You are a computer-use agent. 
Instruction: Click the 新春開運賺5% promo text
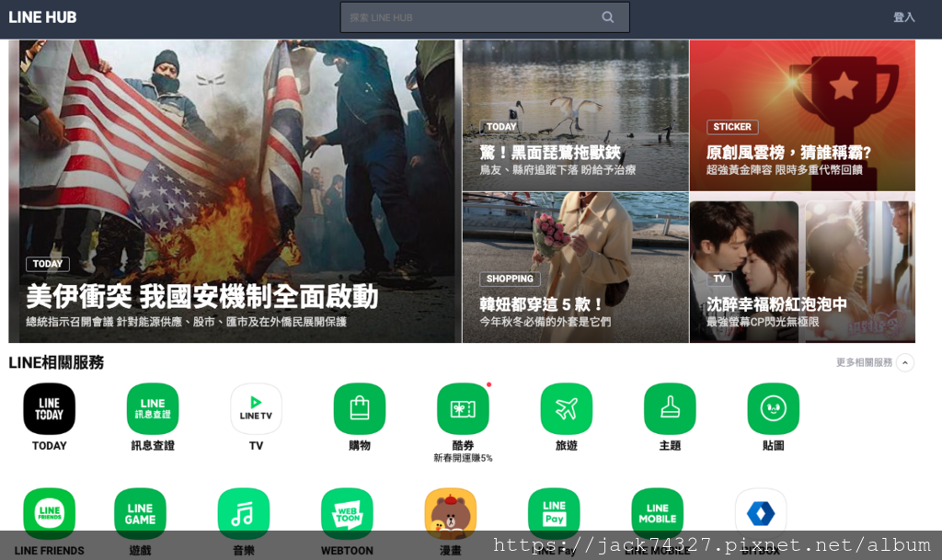click(463, 458)
